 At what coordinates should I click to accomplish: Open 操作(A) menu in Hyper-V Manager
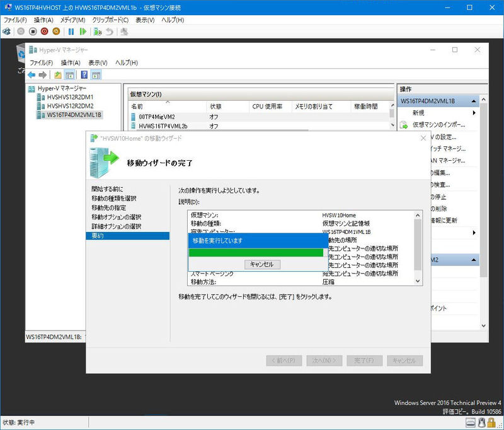pyautogui.click(x=71, y=62)
